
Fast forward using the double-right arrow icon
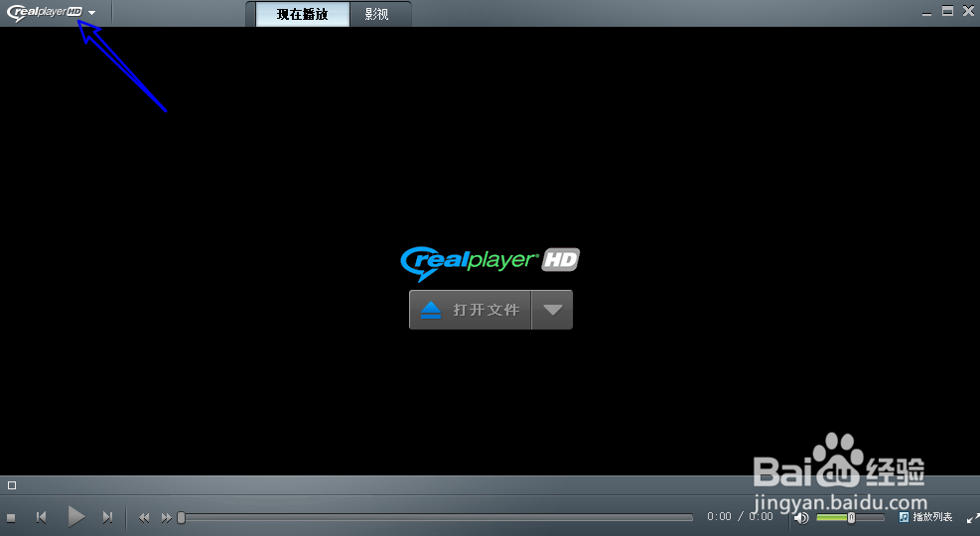pos(166,518)
